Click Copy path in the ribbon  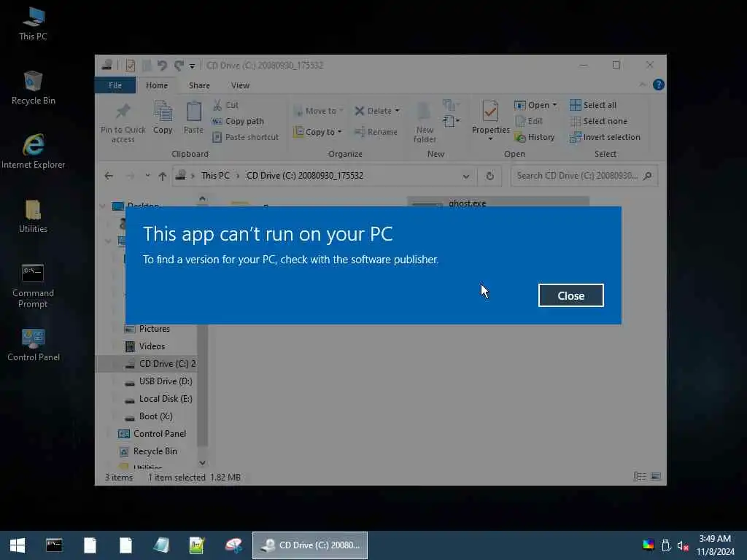coord(237,122)
